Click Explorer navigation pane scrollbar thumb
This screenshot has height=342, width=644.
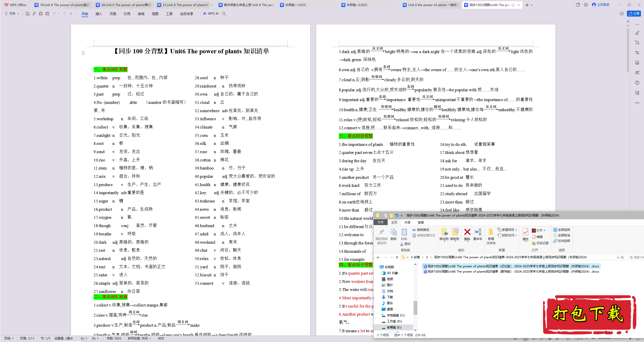415,308
